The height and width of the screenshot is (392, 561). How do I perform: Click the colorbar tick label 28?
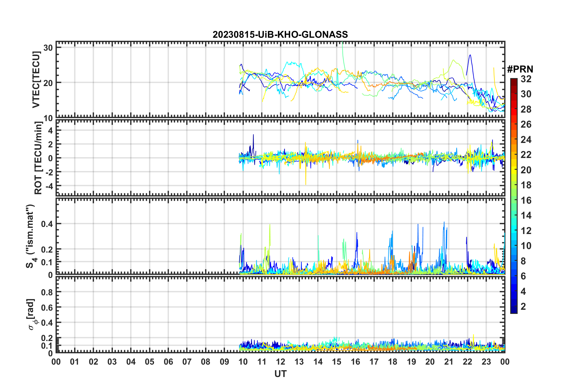[526, 109]
